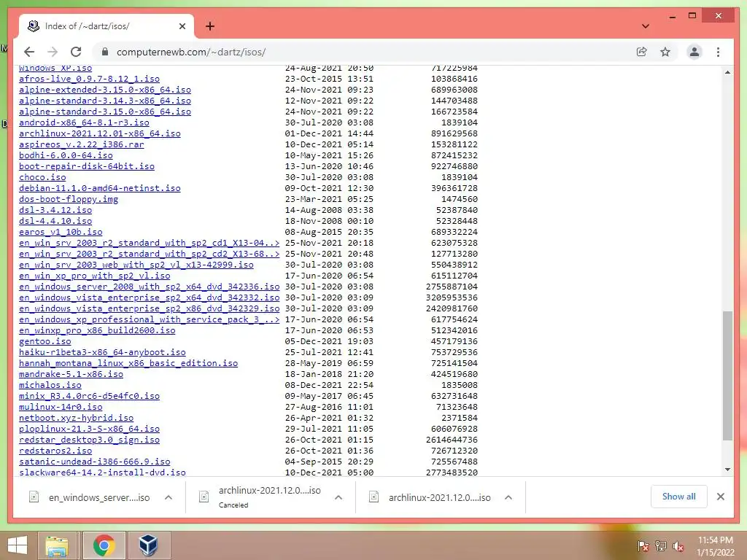View site info via lock icon
This screenshot has height=560, width=747.
click(105, 52)
